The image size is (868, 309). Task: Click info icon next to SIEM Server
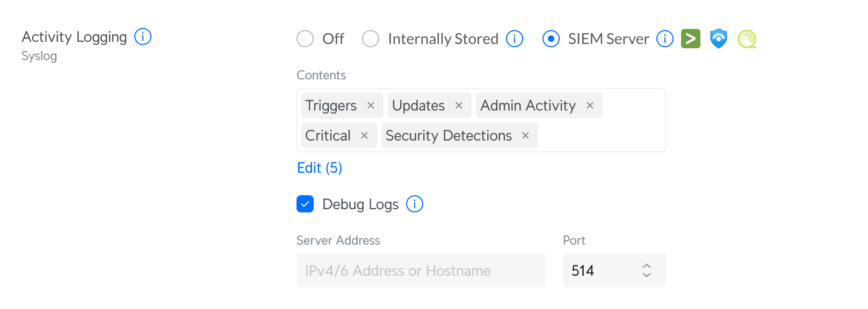665,39
